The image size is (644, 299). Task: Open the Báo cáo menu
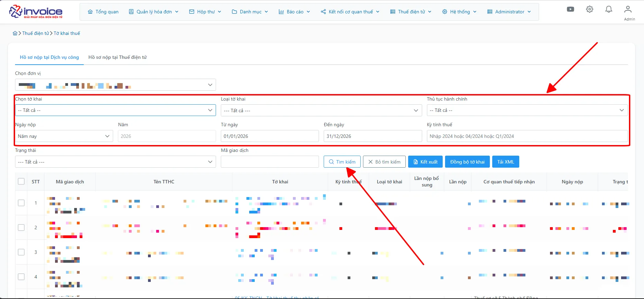point(294,12)
